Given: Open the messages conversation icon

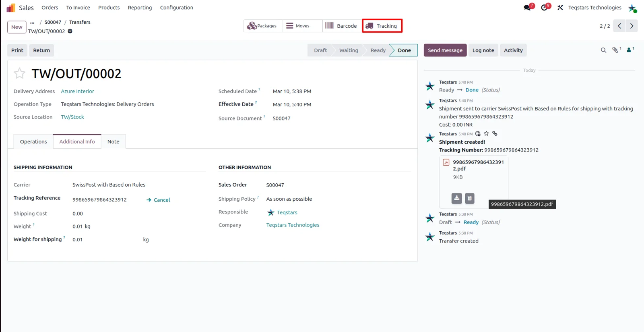Looking at the screenshot, I should [x=527, y=8].
